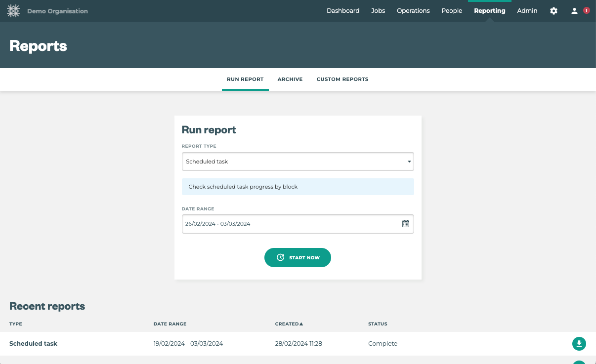Viewport: 596px width, 364px height.
Task: Click the red notification badge
Action: pos(587,10)
